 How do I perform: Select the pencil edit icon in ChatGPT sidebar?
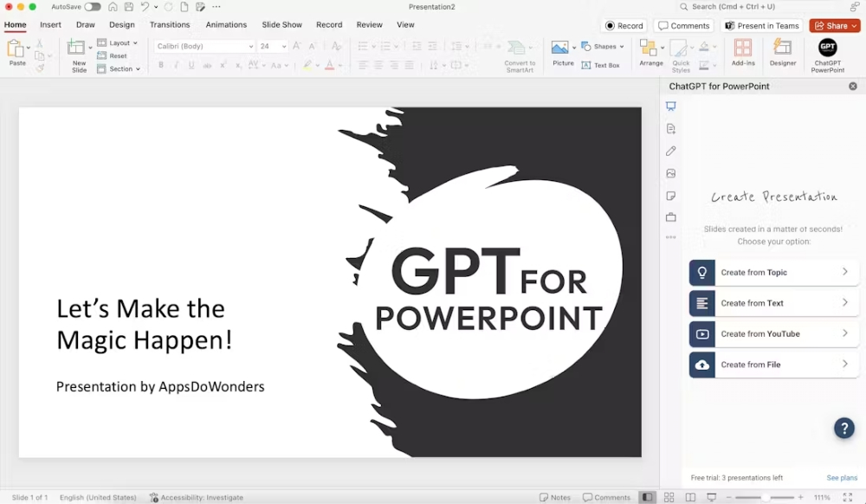point(670,151)
